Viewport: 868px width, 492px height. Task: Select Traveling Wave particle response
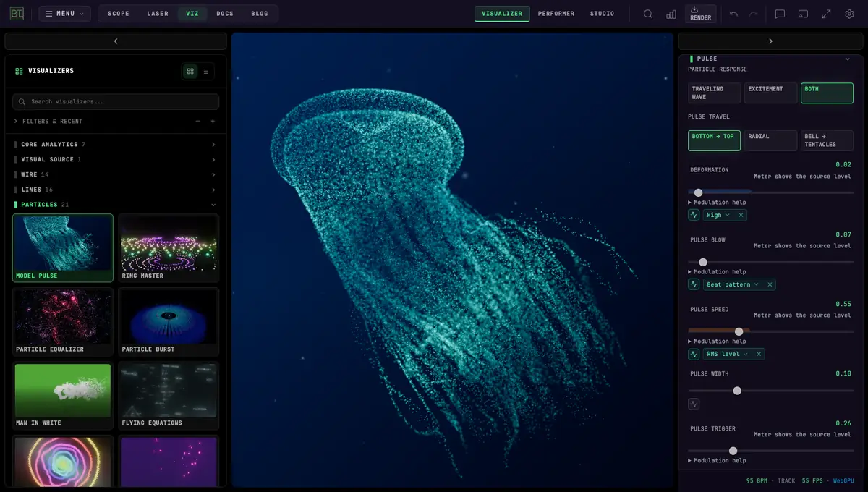pyautogui.click(x=714, y=93)
